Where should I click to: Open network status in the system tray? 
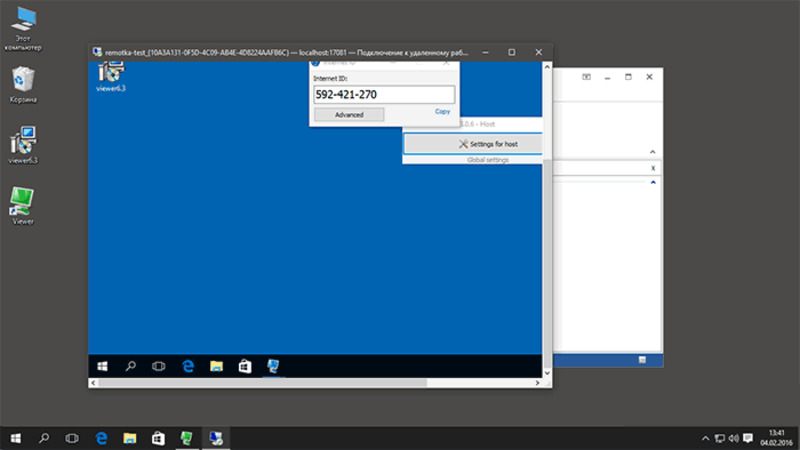[719, 438]
